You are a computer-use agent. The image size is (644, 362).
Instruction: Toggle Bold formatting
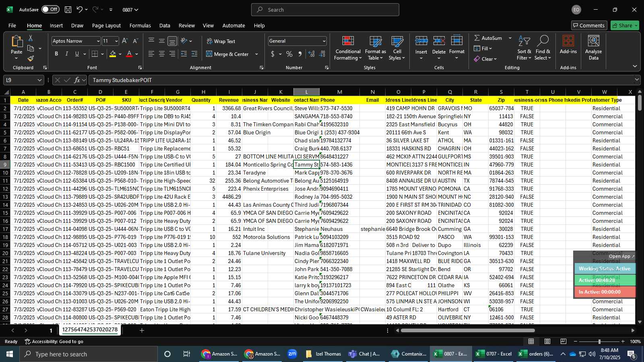[x=56, y=54]
